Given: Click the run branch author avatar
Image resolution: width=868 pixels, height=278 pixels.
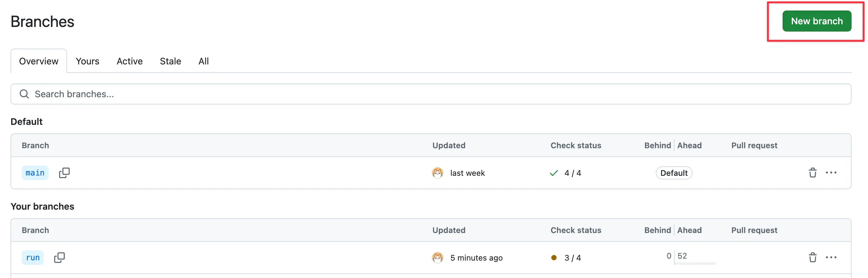Looking at the screenshot, I should coord(437,258).
